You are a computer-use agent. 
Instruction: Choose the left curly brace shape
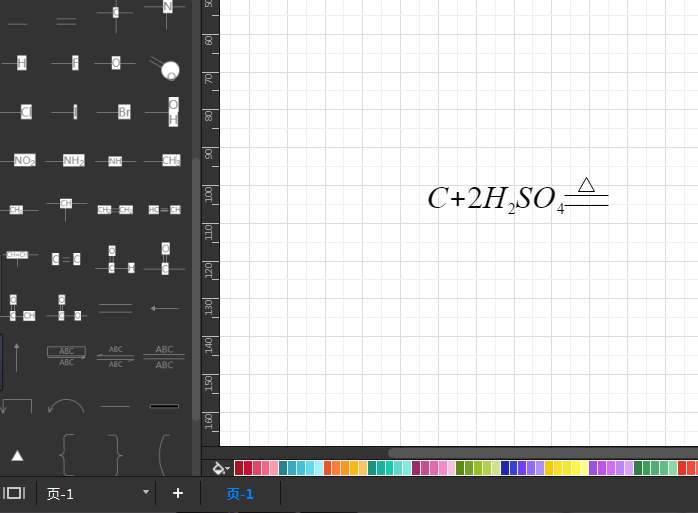(67, 455)
